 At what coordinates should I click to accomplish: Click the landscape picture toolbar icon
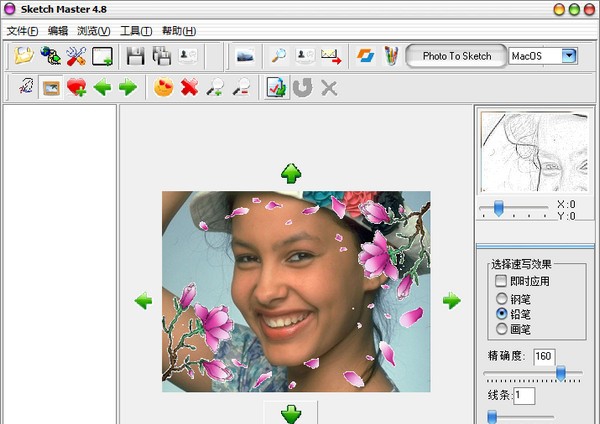245,56
